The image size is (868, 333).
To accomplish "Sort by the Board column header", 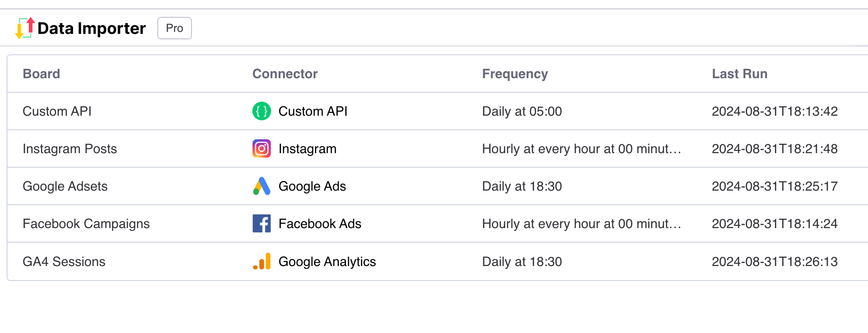I will pyautogui.click(x=42, y=74).
